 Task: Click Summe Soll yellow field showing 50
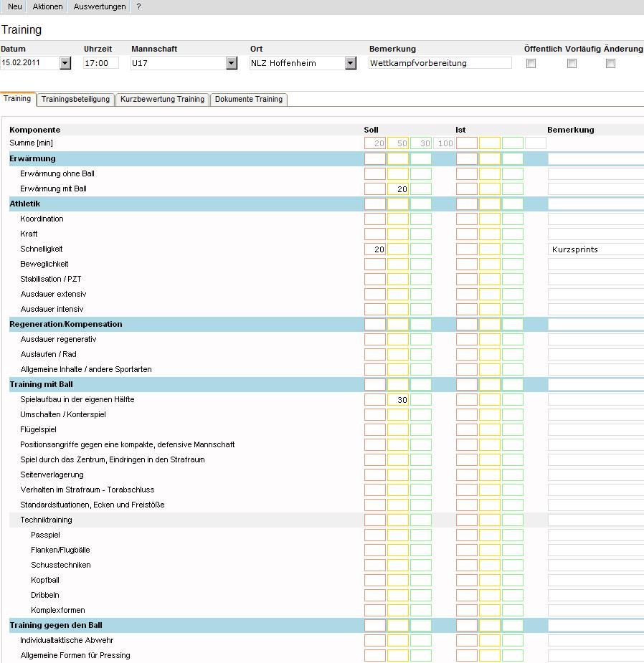click(x=398, y=143)
